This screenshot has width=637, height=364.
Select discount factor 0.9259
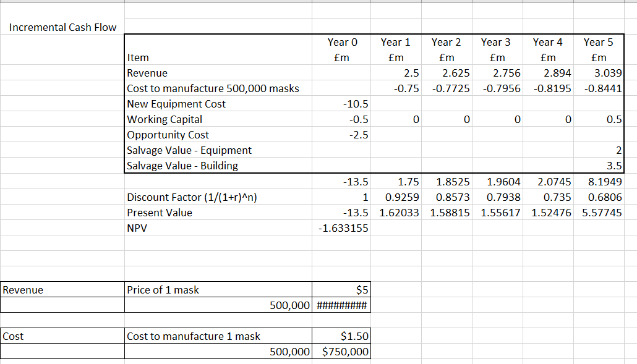coord(396,197)
